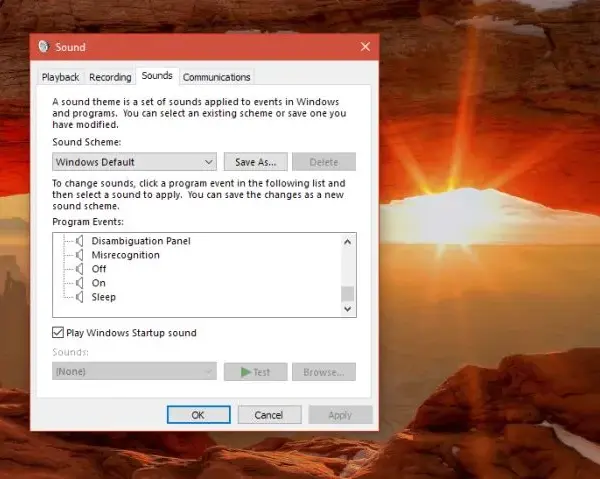
Task: Click the Sound dialog speaker title icon
Action: 44,46
